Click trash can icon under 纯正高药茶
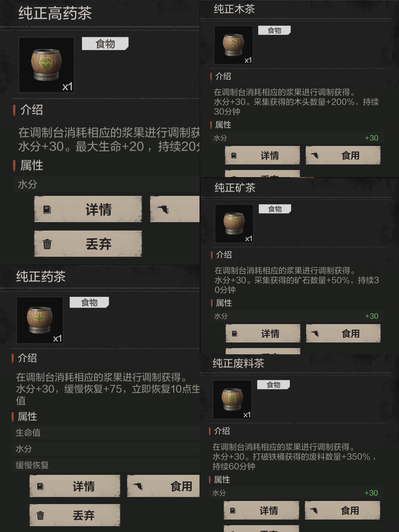This screenshot has width=399, height=532. coord(47,244)
